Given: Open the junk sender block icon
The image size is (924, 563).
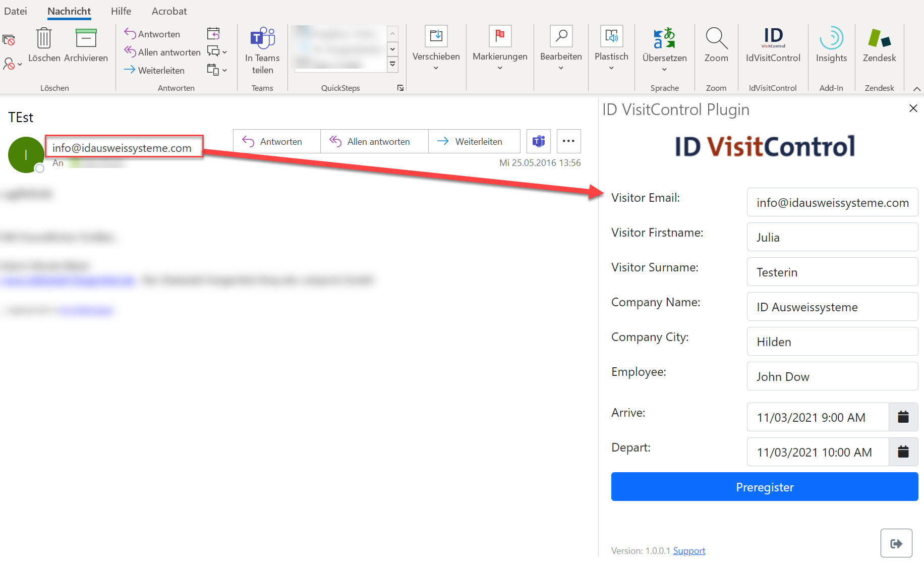Looking at the screenshot, I should (x=12, y=64).
